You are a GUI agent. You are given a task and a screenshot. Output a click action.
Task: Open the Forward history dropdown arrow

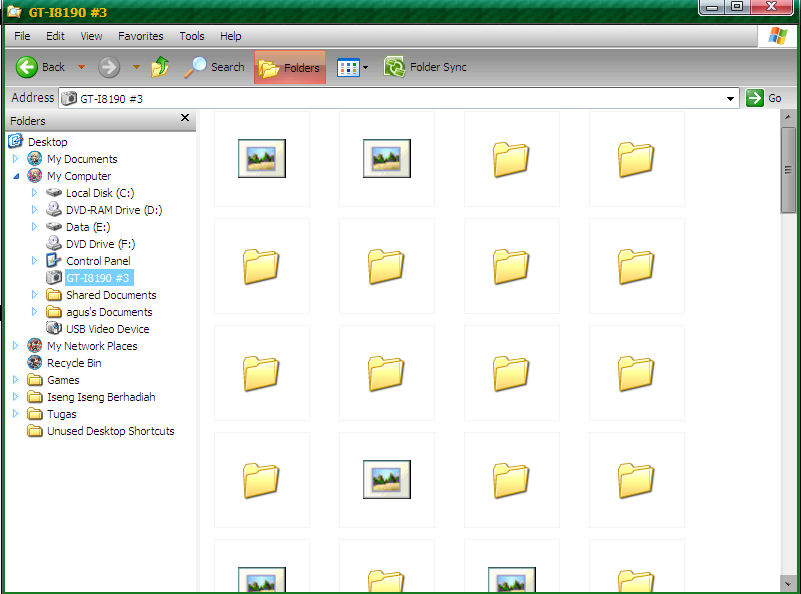(x=136, y=67)
